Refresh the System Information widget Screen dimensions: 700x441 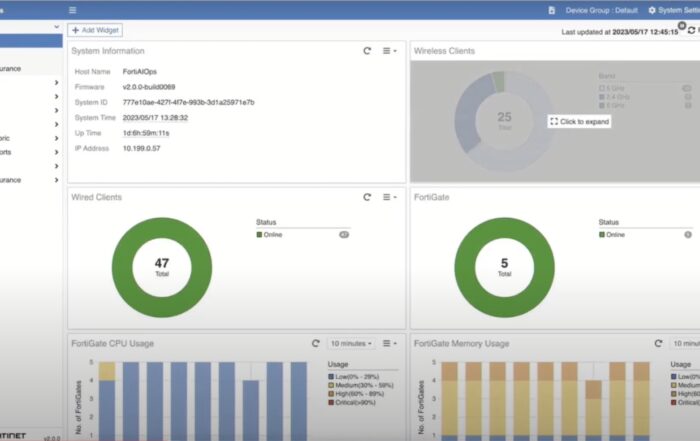pos(367,51)
